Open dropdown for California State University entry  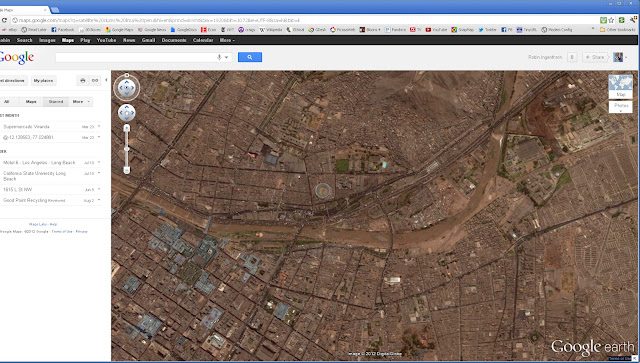(99, 173)
